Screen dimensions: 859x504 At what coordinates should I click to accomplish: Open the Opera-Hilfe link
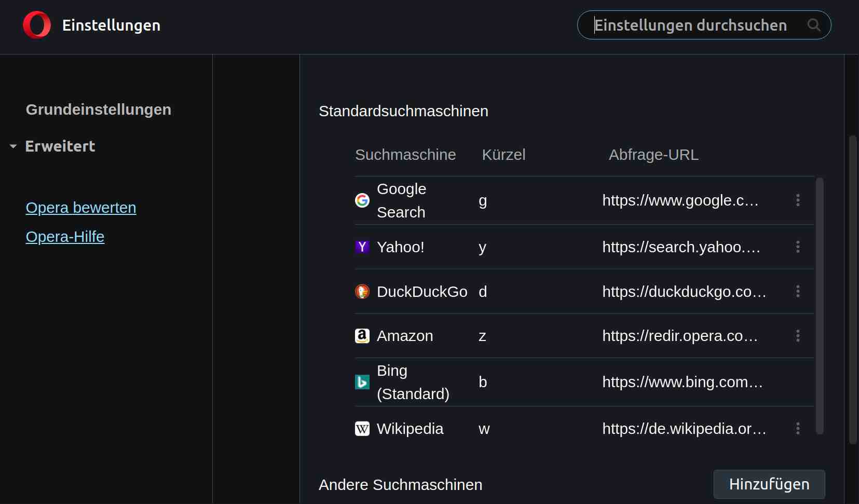(65, 237)
